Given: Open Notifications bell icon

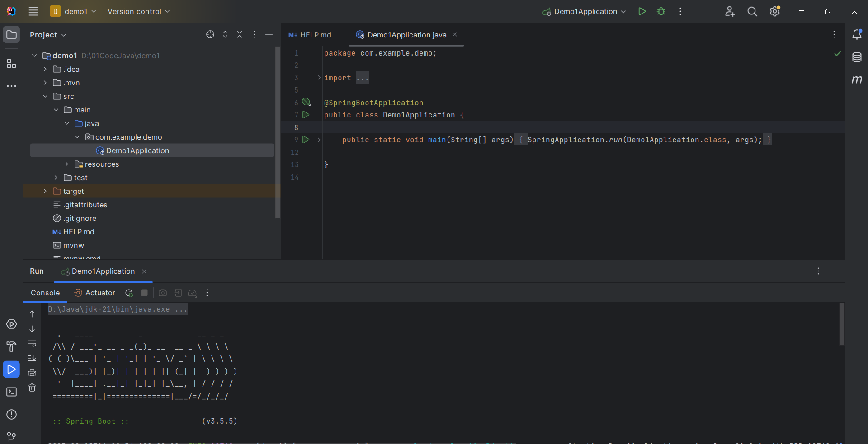Looking at the screenshot, I should [857, 34].
